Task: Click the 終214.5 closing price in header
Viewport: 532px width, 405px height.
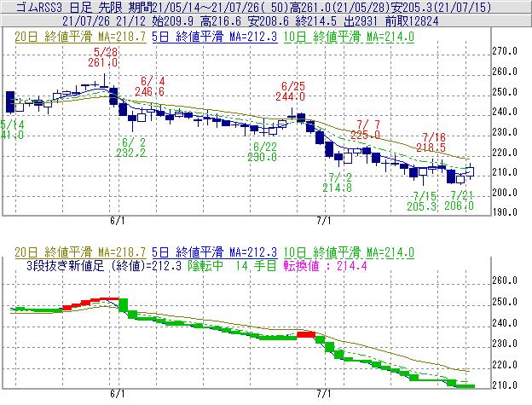Action: pyautogui.click(x=315, y=21)
